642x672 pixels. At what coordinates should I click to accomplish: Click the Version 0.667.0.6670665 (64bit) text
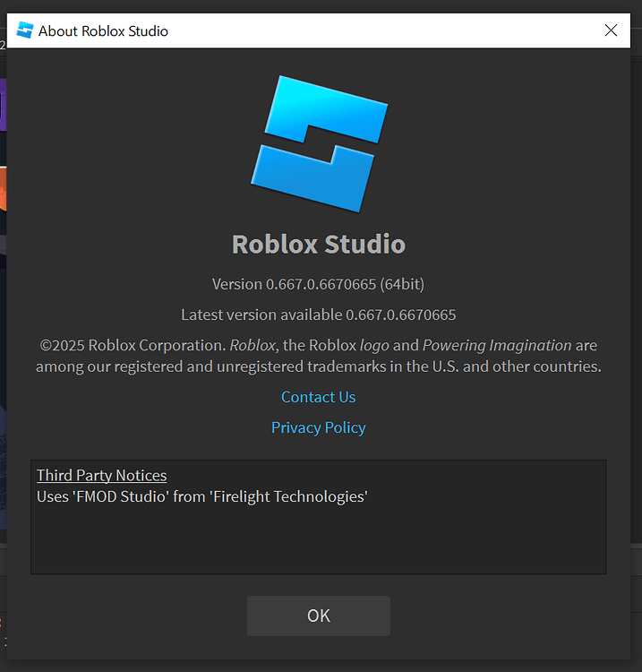click(318, 284)
